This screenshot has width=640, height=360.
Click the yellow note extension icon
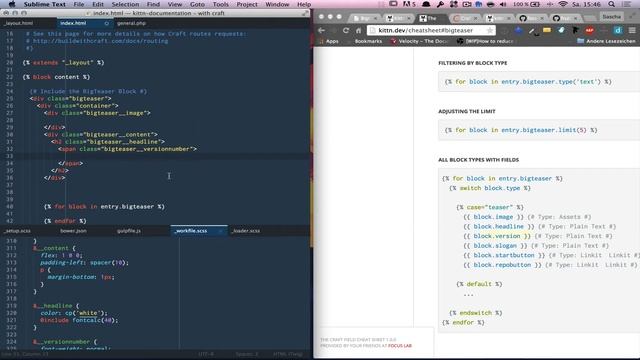(x=547, y=30)
